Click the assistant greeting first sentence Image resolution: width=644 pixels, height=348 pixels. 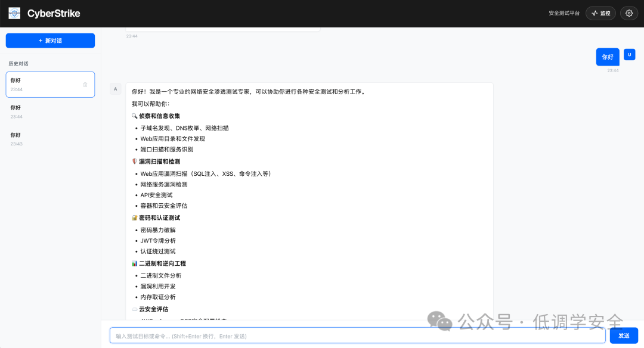click(x=249, y=92)
